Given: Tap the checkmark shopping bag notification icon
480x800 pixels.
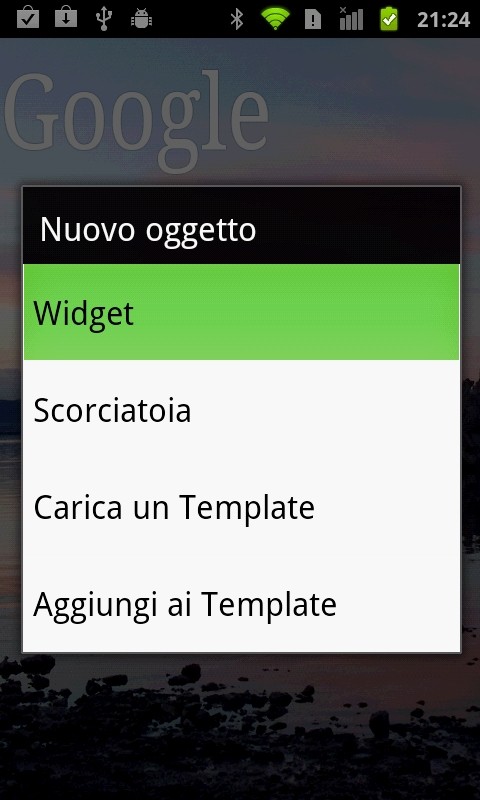Looking at the screenshot, I should tap(28, 18).
